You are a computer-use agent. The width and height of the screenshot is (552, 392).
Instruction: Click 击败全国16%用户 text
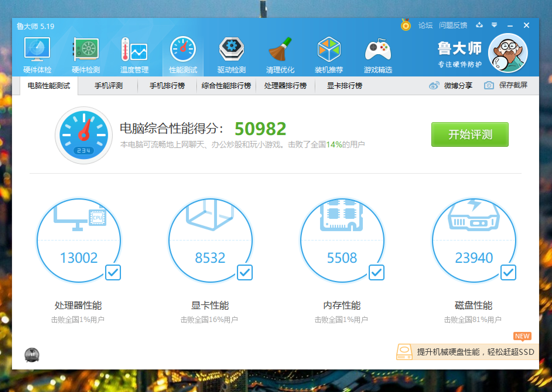click(x=209, y=320)
